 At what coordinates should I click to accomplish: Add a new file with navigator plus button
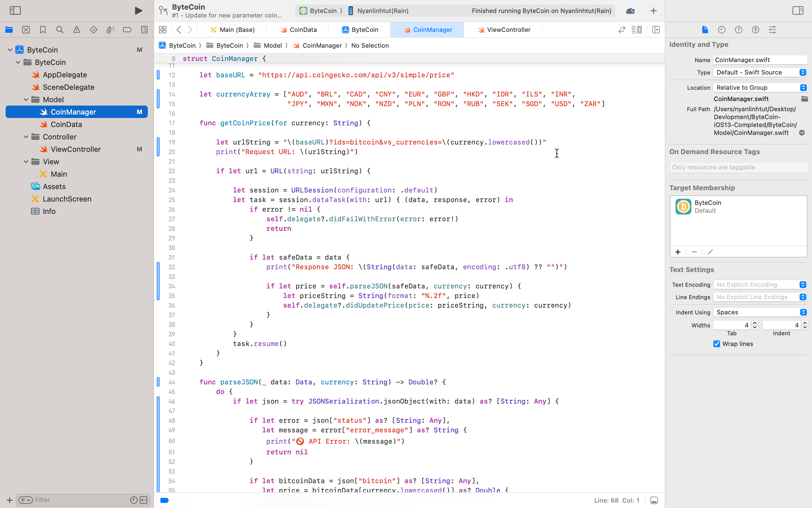click(9, 500)
